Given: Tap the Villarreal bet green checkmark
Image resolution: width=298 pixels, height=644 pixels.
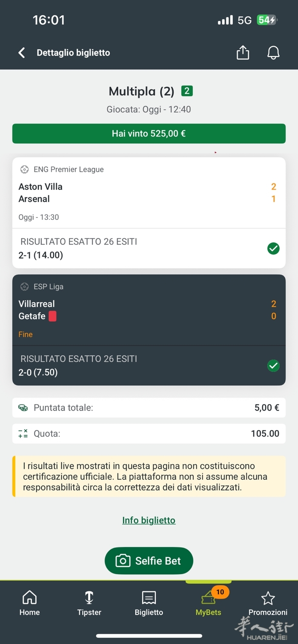Looking at the screenshot, I should point(273,366).
